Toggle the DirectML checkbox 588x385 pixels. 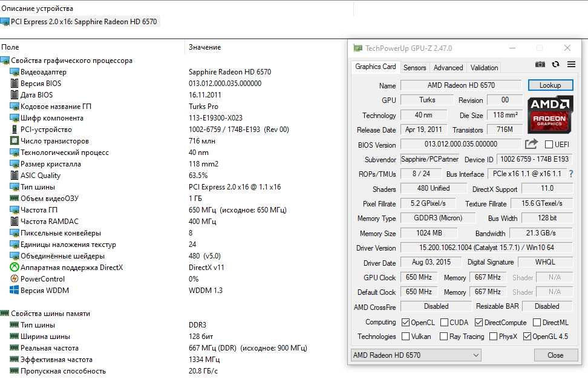[x=537, y=322]
